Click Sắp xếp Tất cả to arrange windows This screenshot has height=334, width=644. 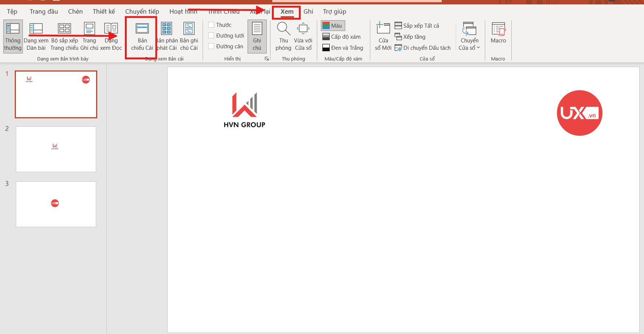point(418,25)
